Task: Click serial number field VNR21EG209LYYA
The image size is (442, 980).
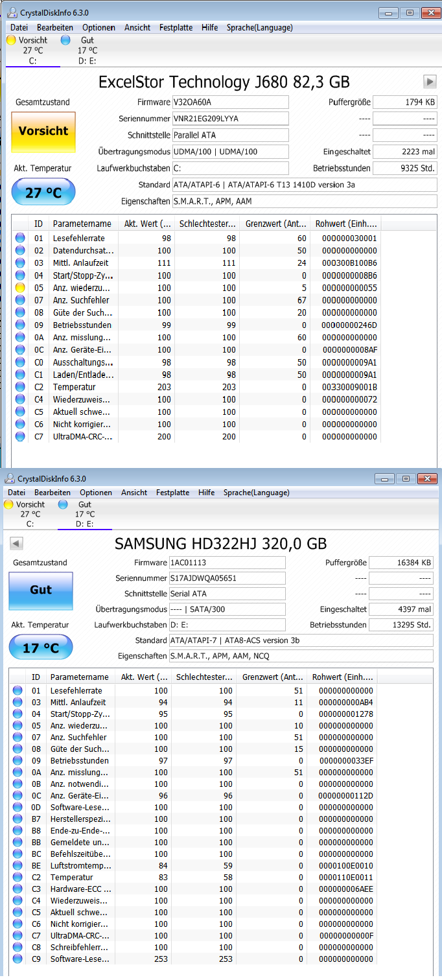Action: click(x=230, y=119)
